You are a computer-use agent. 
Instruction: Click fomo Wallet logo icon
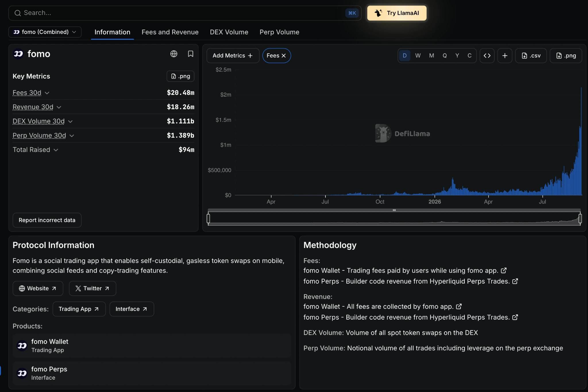(x=22, y=346)
